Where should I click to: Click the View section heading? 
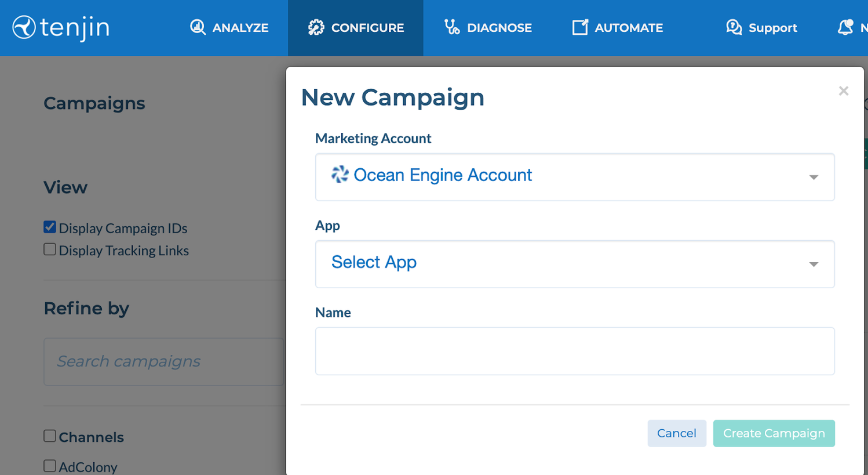click(x=65, y=187)
